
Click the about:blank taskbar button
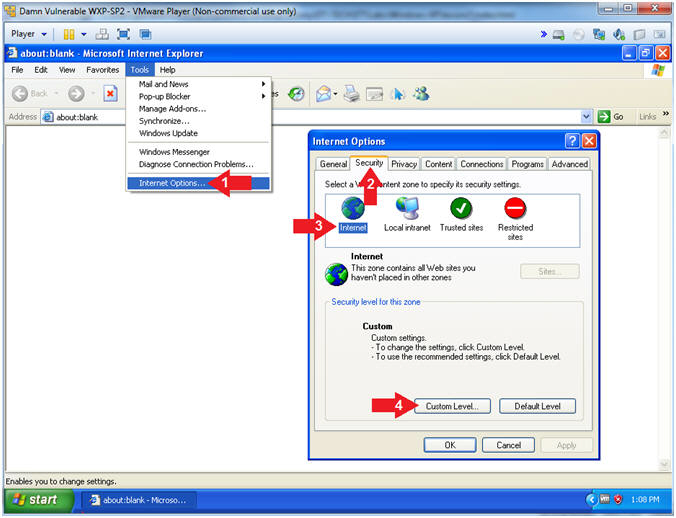coord(139,500)
